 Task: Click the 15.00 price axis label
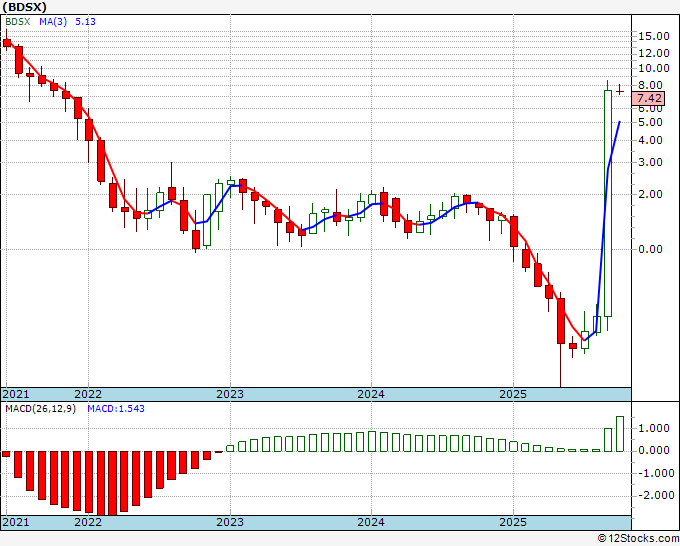[654, 36]
